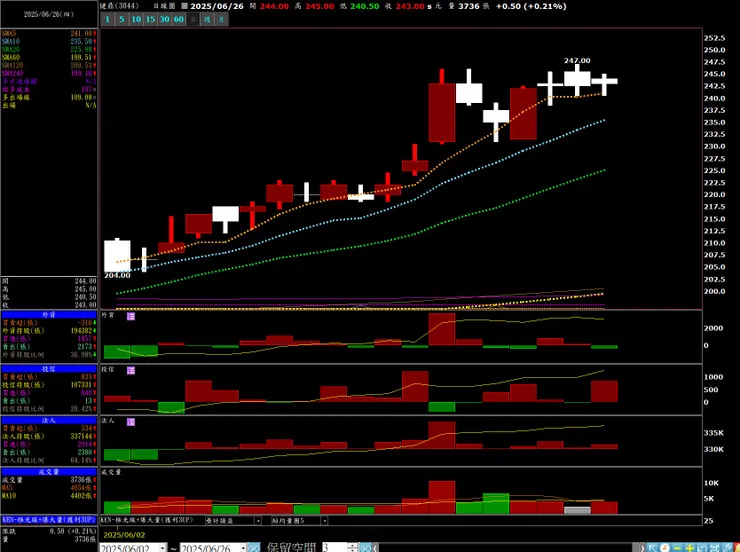Select the 30-minute timeframe button
The width and height of the screenshot is (740, 552).
(x=164, y=19)
